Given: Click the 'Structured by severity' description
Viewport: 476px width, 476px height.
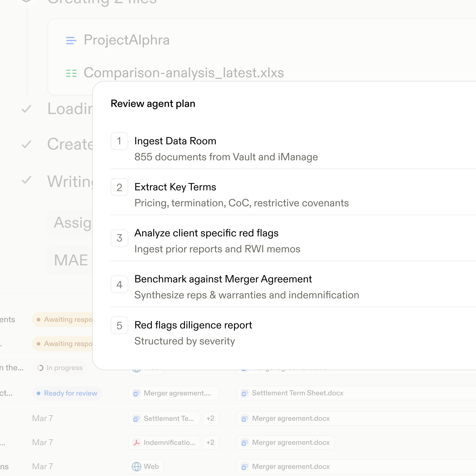Looking at the screenshot, I should [185, 341].
